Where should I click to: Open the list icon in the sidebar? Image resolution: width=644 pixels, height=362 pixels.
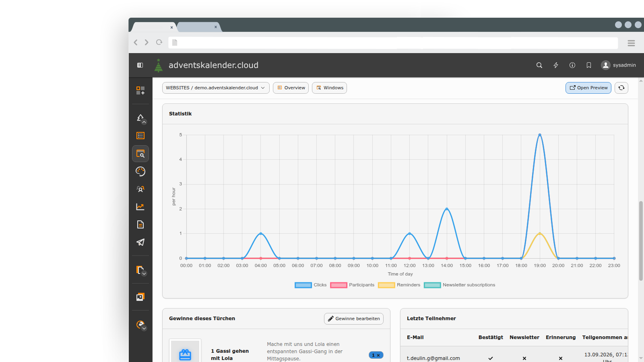click(x=140, y=136)
